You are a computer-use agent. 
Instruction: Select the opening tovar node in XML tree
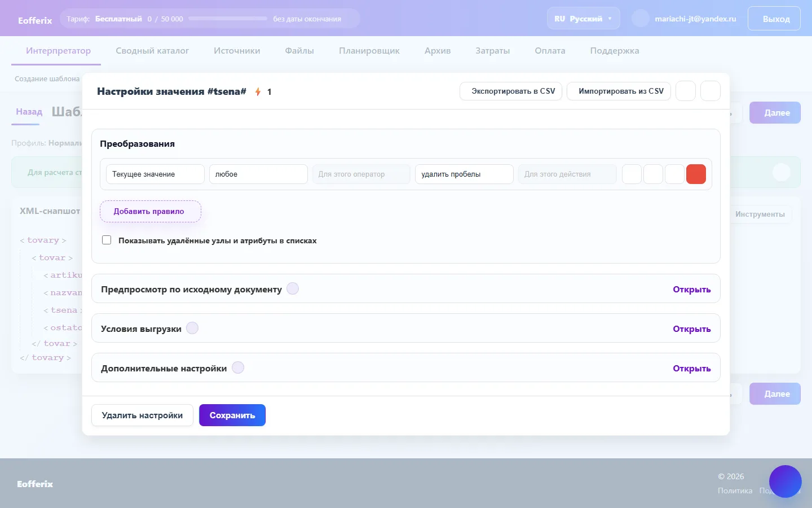click(x=52, y=257)
